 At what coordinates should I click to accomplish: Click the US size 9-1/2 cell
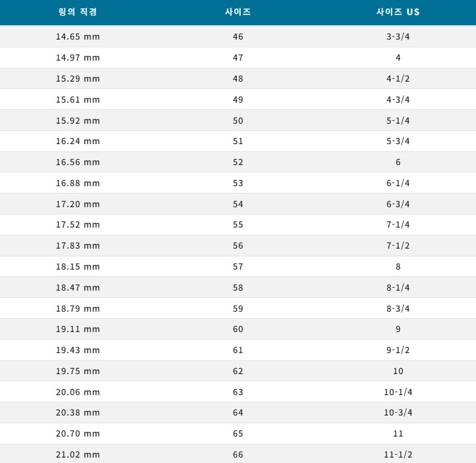(398, 350)
